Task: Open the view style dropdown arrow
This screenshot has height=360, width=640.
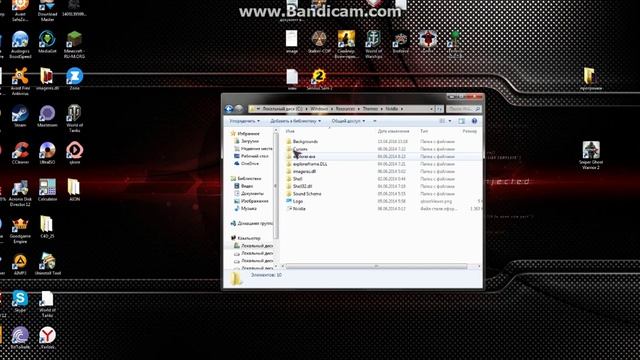Action: click(x=450, y=121)
